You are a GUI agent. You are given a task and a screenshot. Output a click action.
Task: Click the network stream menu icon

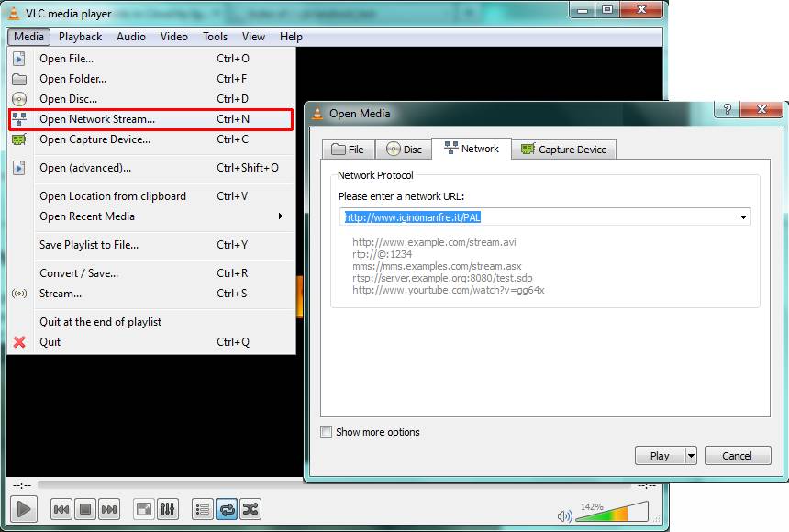[19, 119]
